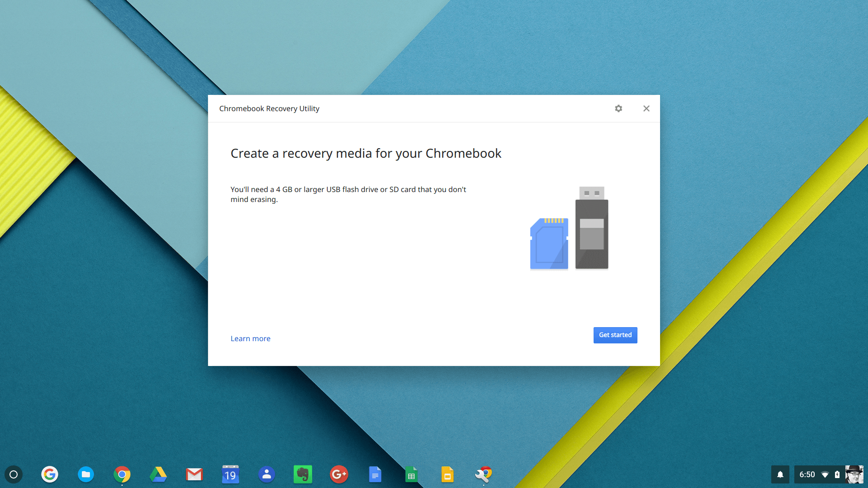This screenshot has height=488, width=868.
Task: Open the Learn more link
Action: [250, 338]
